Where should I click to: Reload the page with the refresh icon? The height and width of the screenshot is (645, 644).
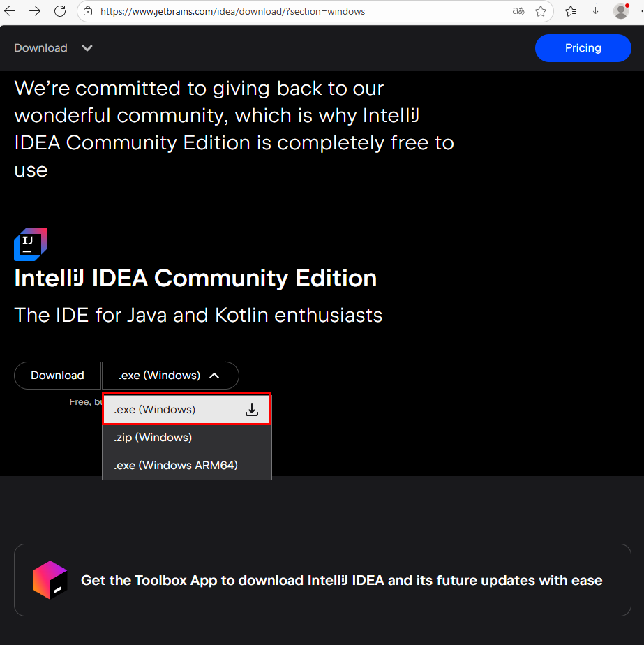point(60,11)
